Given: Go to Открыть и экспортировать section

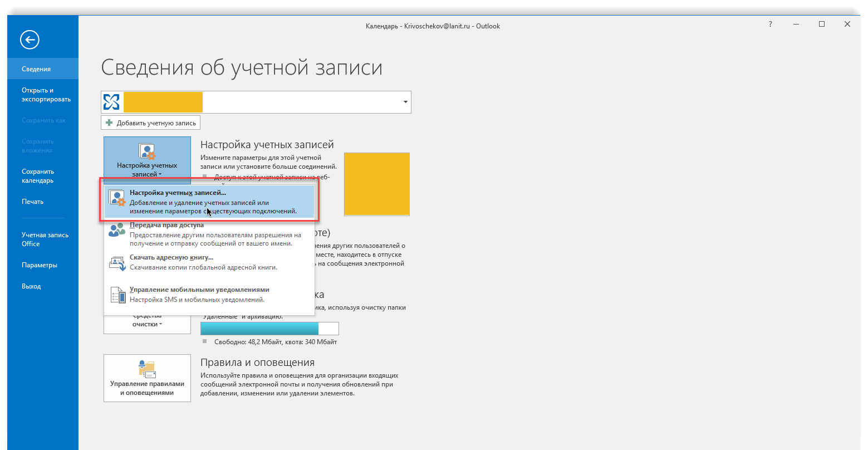Looking at the screenshot, I should click(x=46, y=95).
